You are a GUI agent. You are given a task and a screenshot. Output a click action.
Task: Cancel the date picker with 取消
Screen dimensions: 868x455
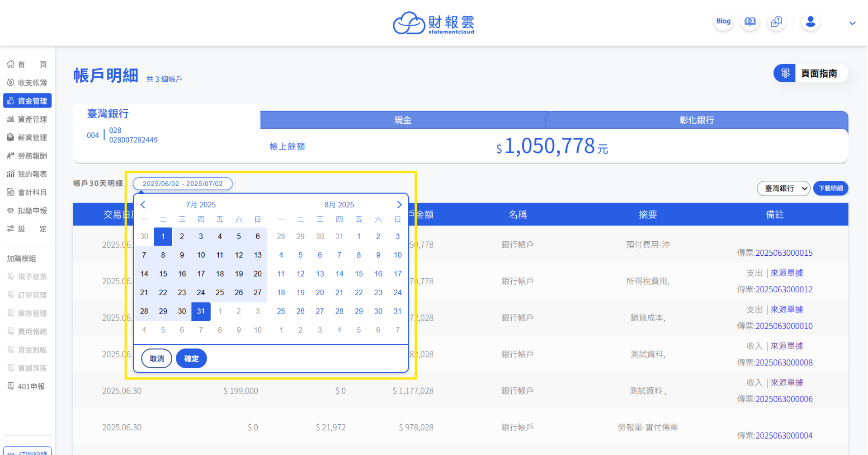tap(157, 358)
